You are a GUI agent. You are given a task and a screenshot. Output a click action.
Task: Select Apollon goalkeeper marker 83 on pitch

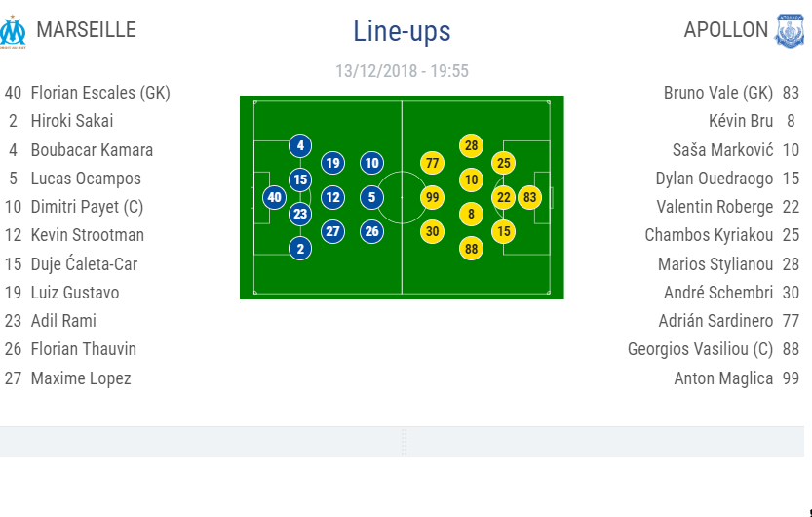[529, 197]
